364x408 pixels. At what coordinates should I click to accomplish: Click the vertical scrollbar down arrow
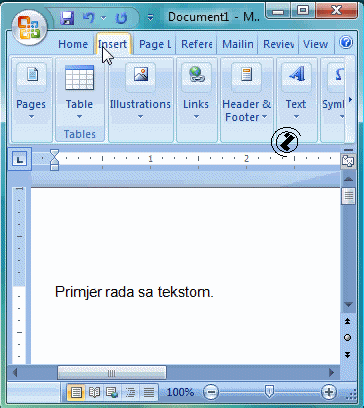[x=348, y=305]
